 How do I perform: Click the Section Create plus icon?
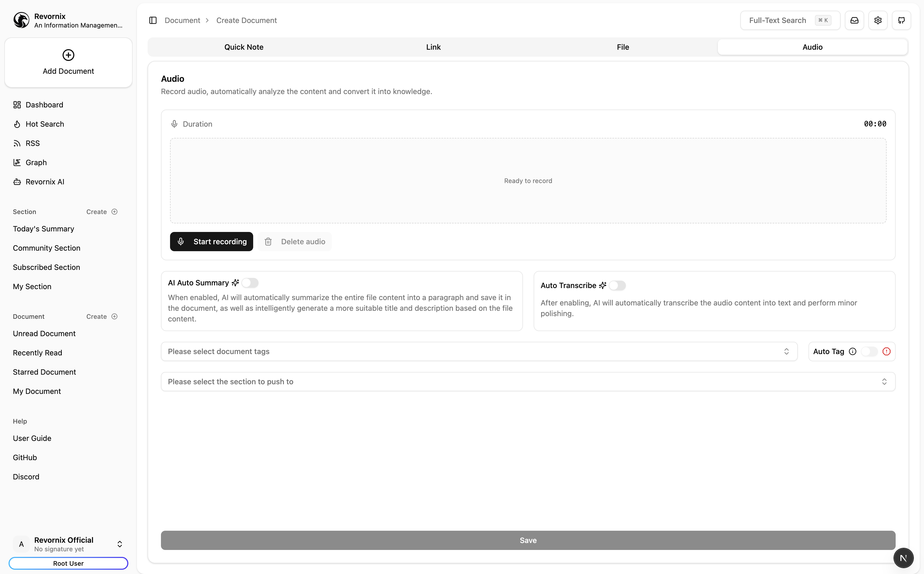(114, 212)
